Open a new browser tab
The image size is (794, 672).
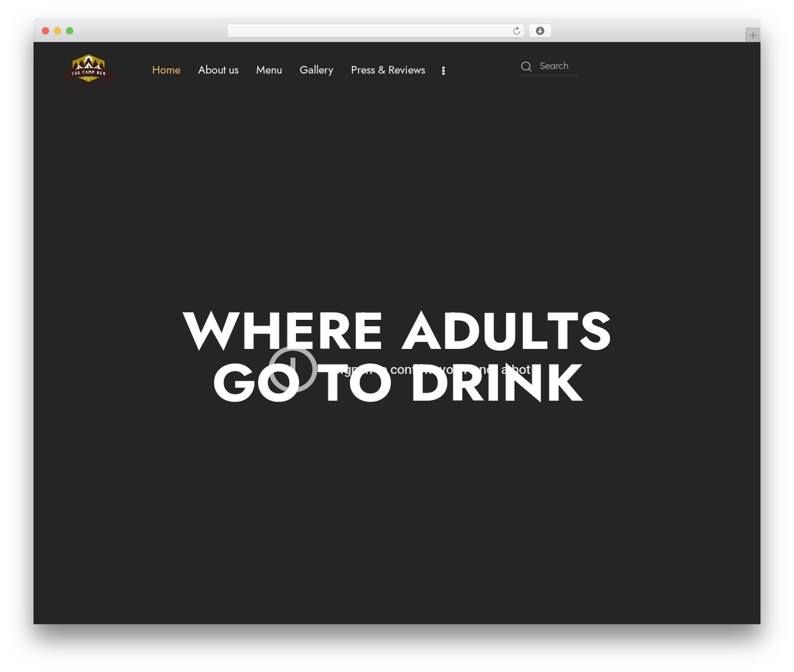(753, 35)
